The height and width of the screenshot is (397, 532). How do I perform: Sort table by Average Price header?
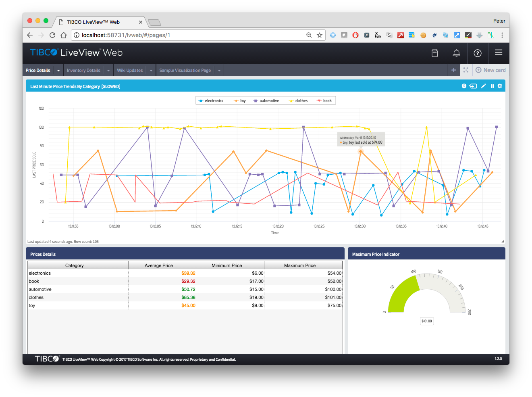pyautogui.click(x=162, y=265)
